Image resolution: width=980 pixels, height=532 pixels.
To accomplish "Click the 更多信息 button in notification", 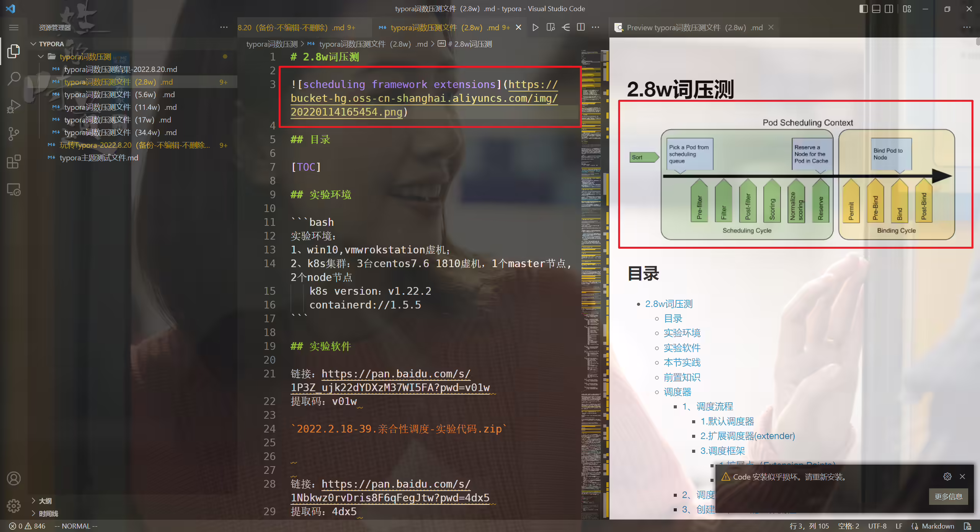I will (948, 496).
